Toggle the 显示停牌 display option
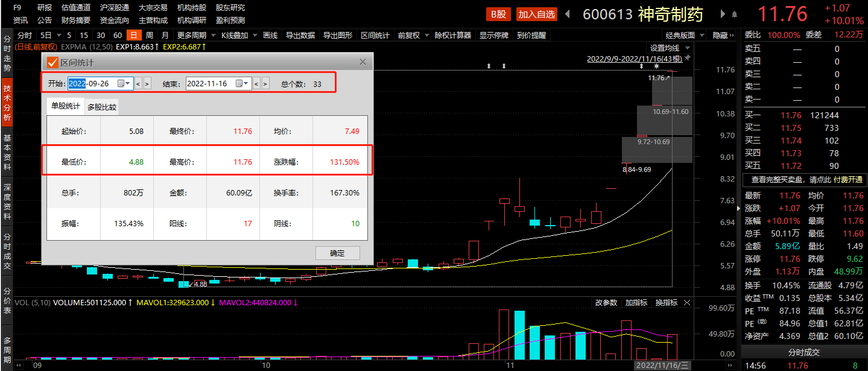This screenshot has width=868, height=371. pyautogui.click(x=494, y=36)
